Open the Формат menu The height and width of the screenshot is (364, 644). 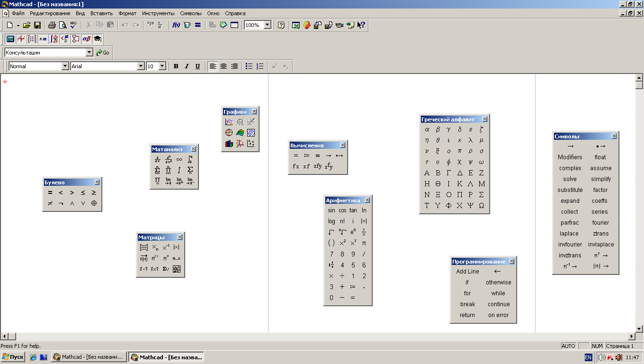pos(127,13)
